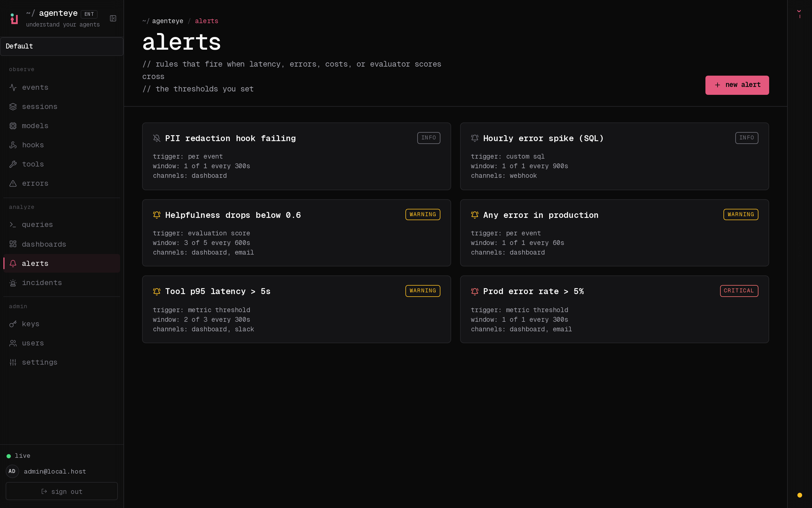The width and height of the screenshot is (812, 508).
Task: Toggle muted bell on PII redaction alert
Action: point(157,138)
